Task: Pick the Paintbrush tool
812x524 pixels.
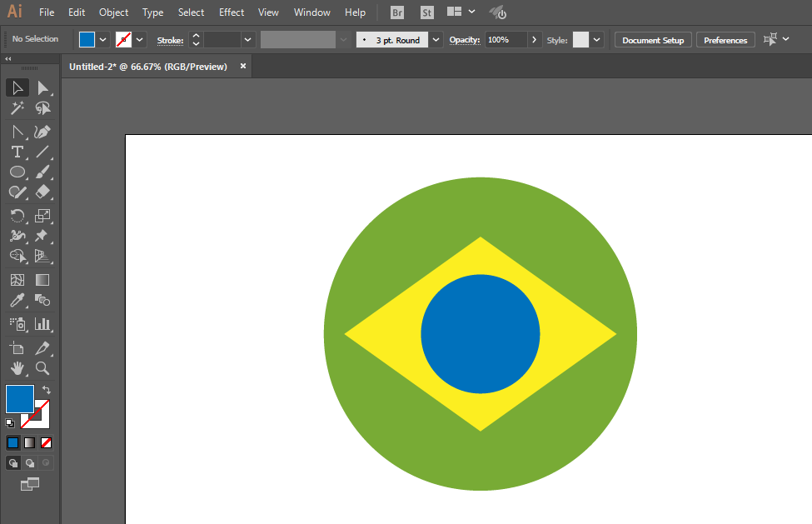Action: pyautogui.click(x=42, y=172)
